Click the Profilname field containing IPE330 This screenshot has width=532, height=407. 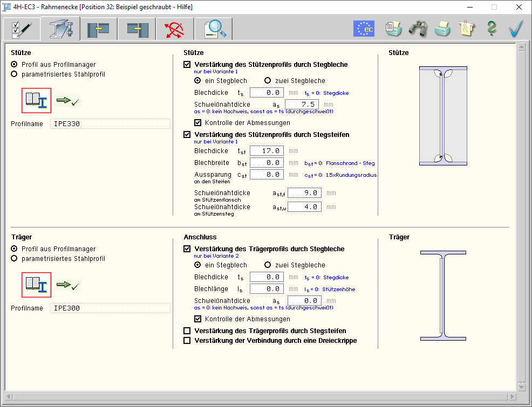[x=110, y=124]
